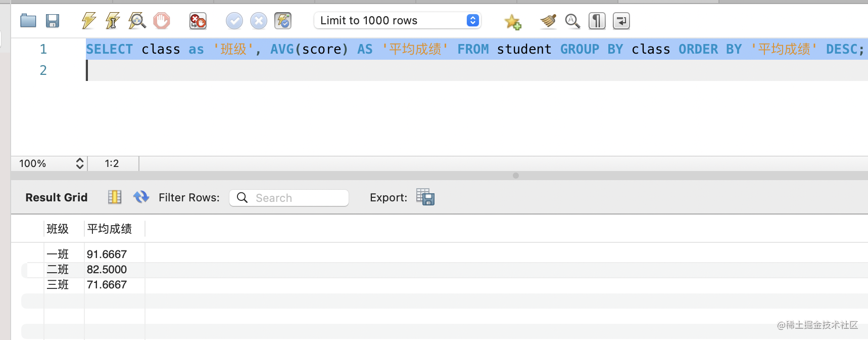
Task: Refresh the result grid data
Action: 141,197
